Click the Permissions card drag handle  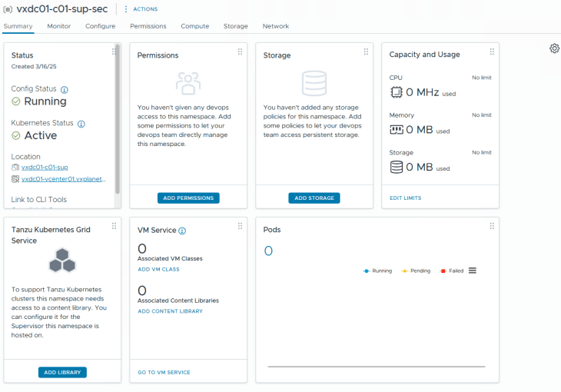tap(240, 51)
